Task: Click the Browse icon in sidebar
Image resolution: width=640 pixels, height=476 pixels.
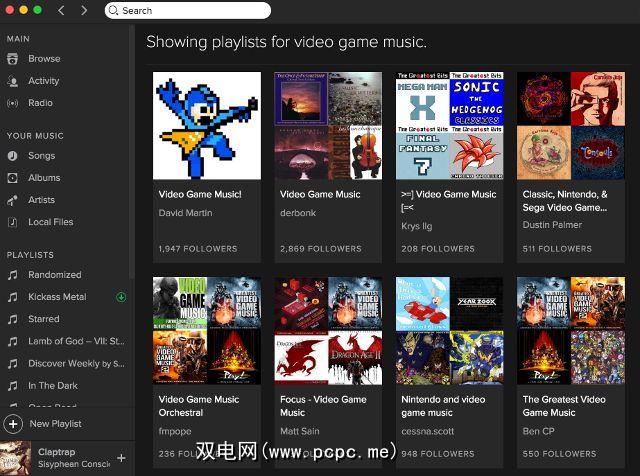Action: pos(13,59)
